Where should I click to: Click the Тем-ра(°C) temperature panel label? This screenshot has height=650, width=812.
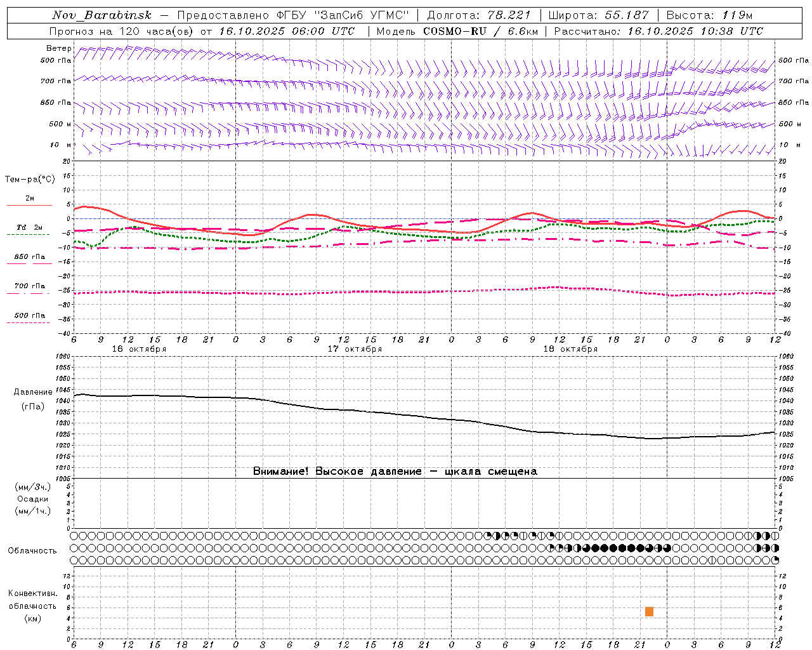[30, 180]
